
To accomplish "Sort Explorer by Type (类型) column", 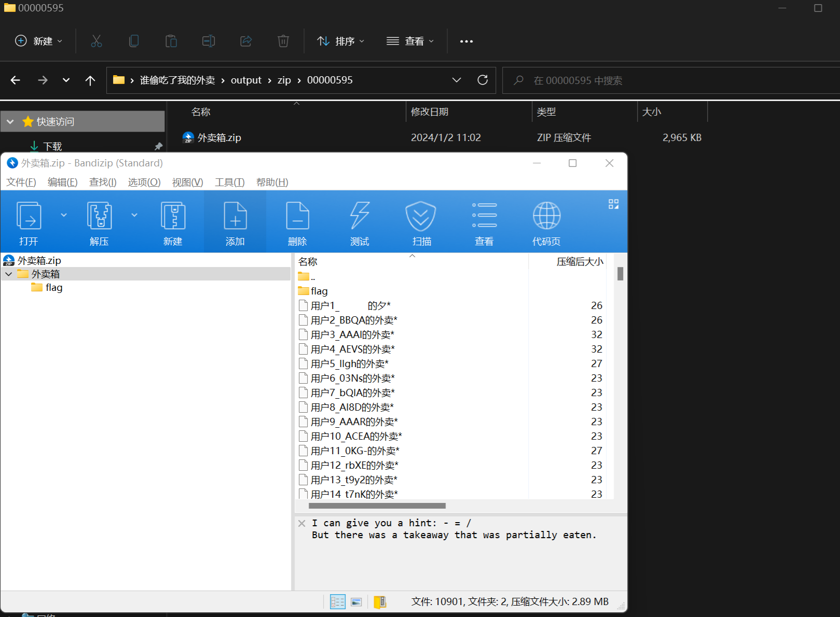I will [546, 112].
